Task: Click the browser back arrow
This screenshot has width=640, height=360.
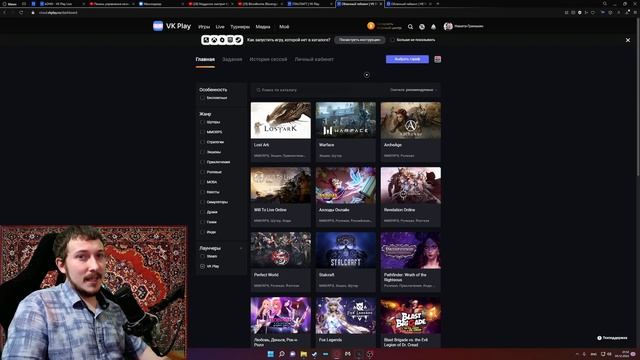Action: (5, 13)
